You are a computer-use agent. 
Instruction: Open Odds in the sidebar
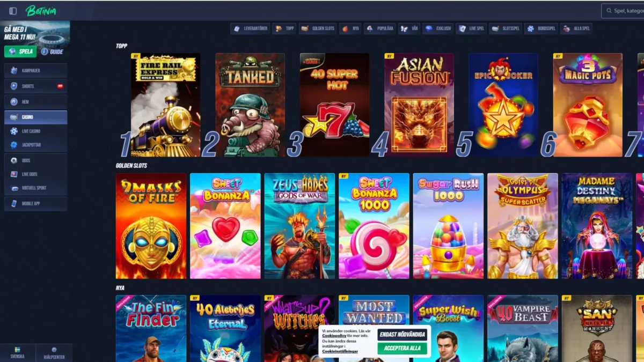coord(35,160)
